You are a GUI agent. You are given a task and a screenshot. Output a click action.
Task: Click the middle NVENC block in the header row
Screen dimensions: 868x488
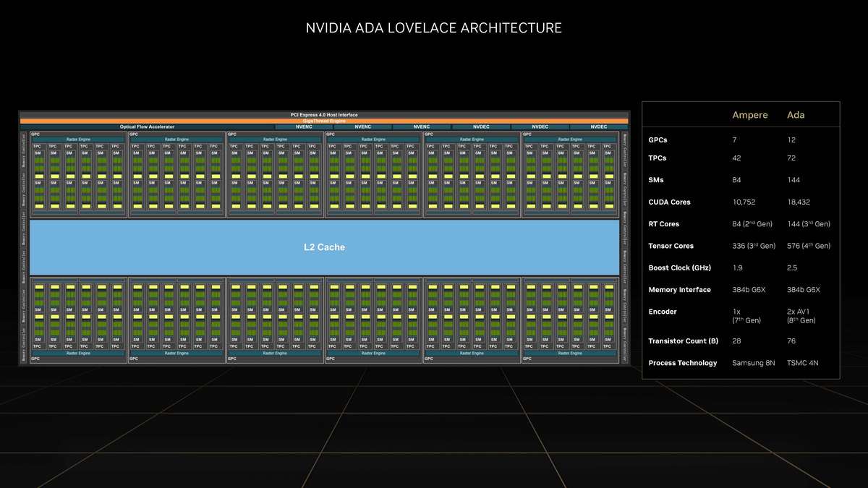pyautogui.click(x=362, y=126)
